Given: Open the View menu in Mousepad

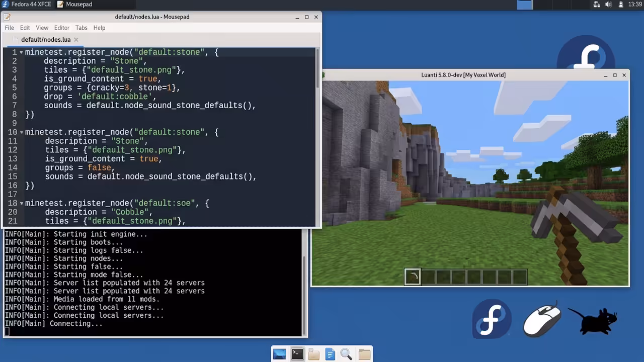Looking at the screenshot, I should coord(42,28).
